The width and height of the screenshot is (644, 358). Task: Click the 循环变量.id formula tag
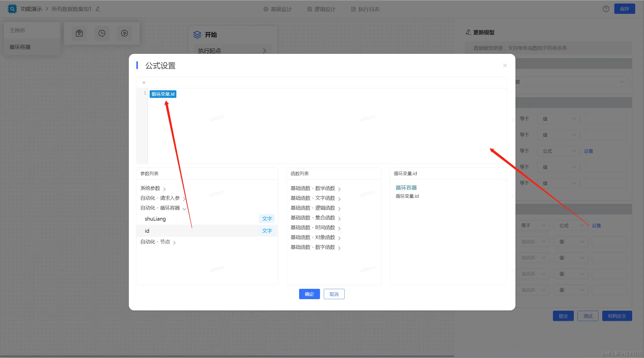tap(163, 94)
